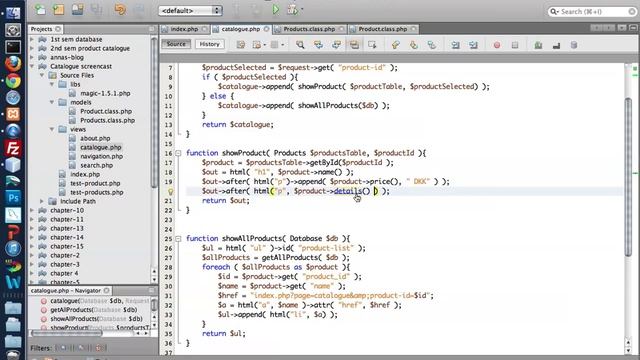Image resolution: width=640 pixels, height=360 pixels.
Task: Open FileZilla from the dock
Action: (x=13, y=148)
